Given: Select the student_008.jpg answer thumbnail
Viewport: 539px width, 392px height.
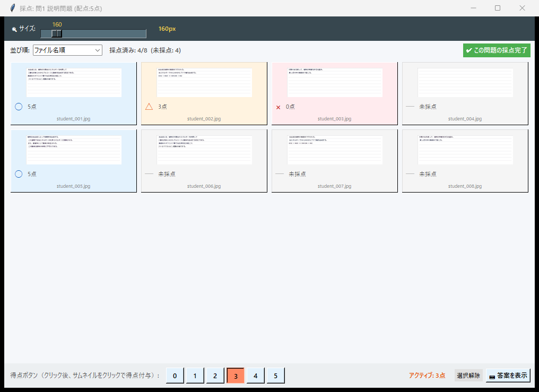Looking at the screenshot, I should [465, 150].
